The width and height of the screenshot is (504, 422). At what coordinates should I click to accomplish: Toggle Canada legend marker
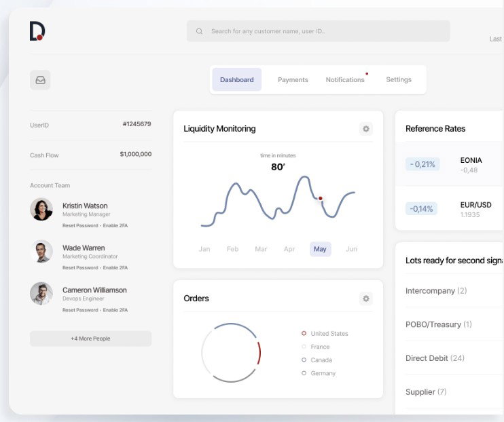(304, 360)
